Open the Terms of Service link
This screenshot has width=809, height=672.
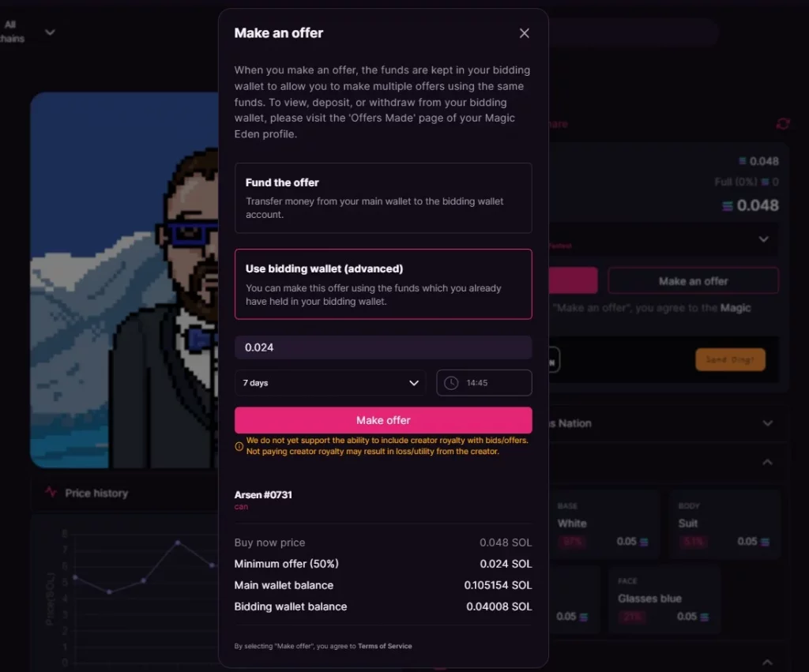[385, 646]
